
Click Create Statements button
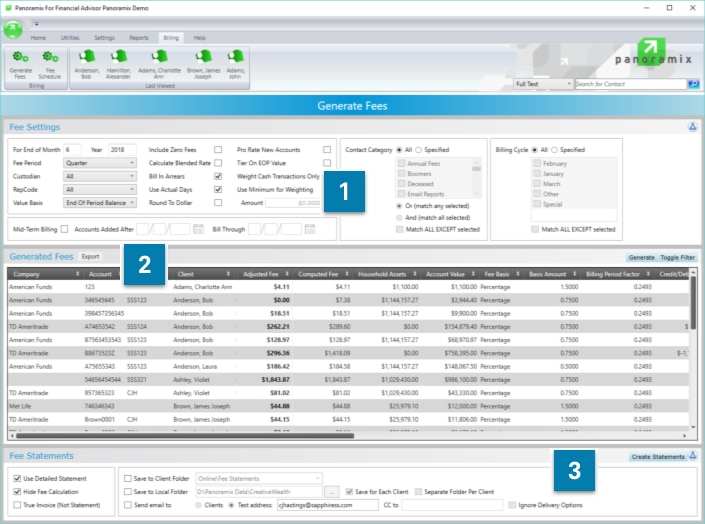coord(658,457)
